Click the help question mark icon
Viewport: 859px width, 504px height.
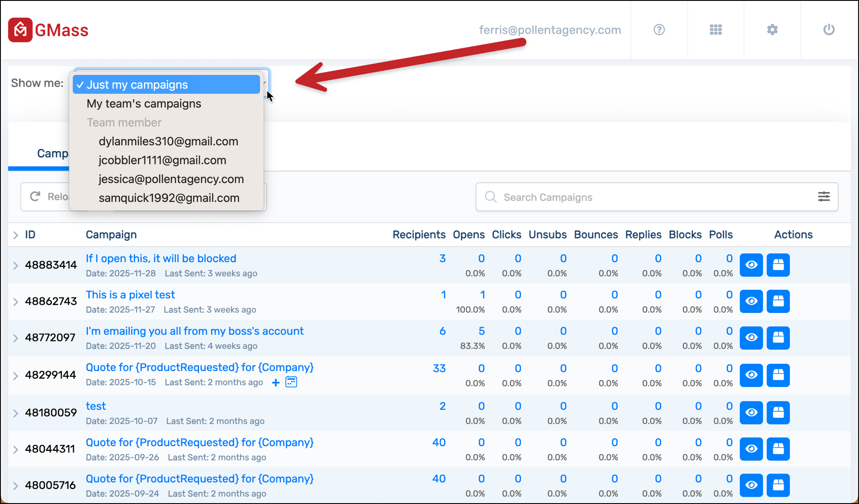[x=659, y=30]
